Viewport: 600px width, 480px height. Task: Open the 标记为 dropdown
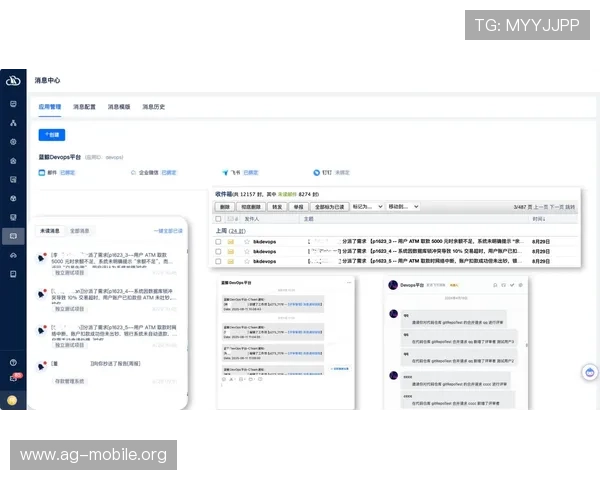(367, 207)
